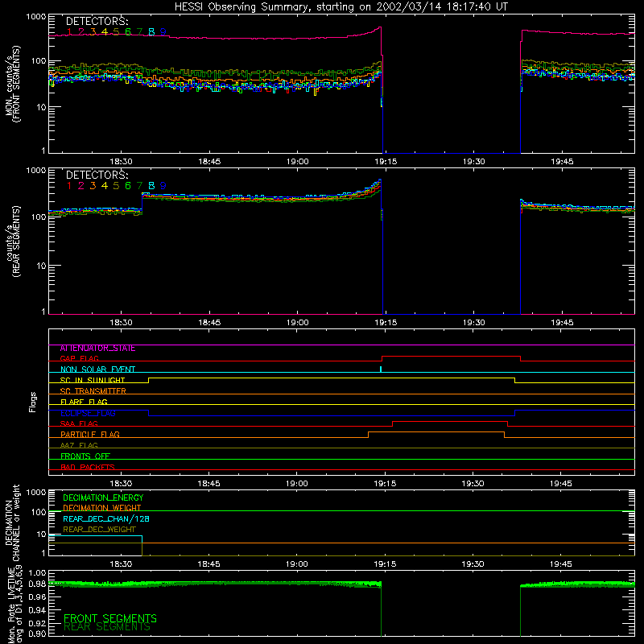
Task: Click the FLARE_FLAG label
Action: click(84, 402)
